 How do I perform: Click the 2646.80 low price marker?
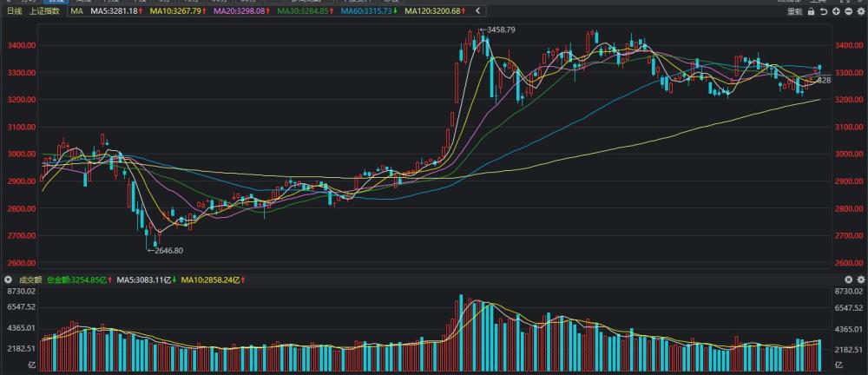[167, 250]
